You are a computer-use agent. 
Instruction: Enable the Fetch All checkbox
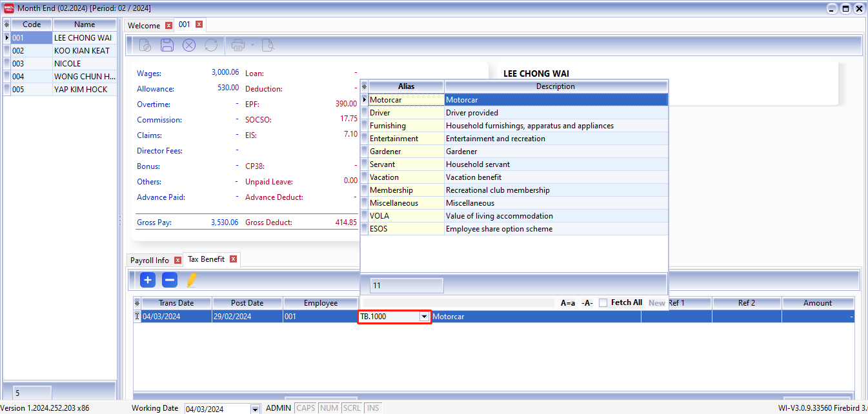(x=603, y=302)
